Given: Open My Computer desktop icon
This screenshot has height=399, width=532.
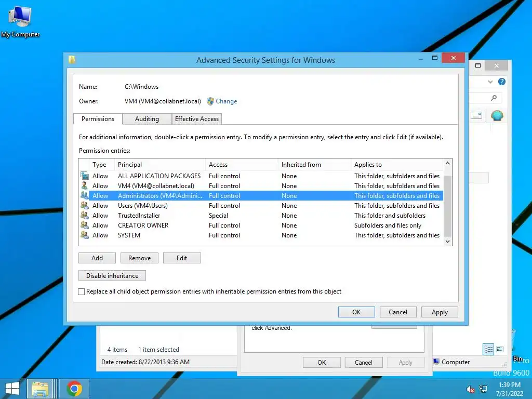Looking at the screenshot, I should coord(20,22).
